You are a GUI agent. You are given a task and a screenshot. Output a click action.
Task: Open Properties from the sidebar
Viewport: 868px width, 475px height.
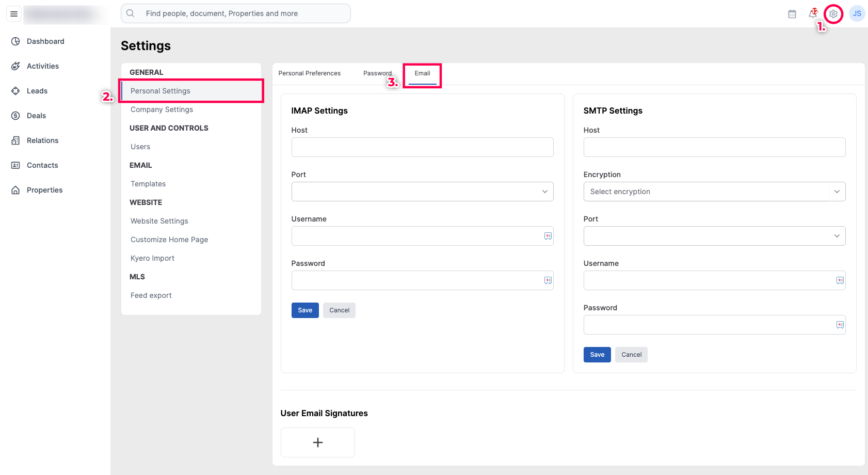pyautogui.click(x=44, y=190)
